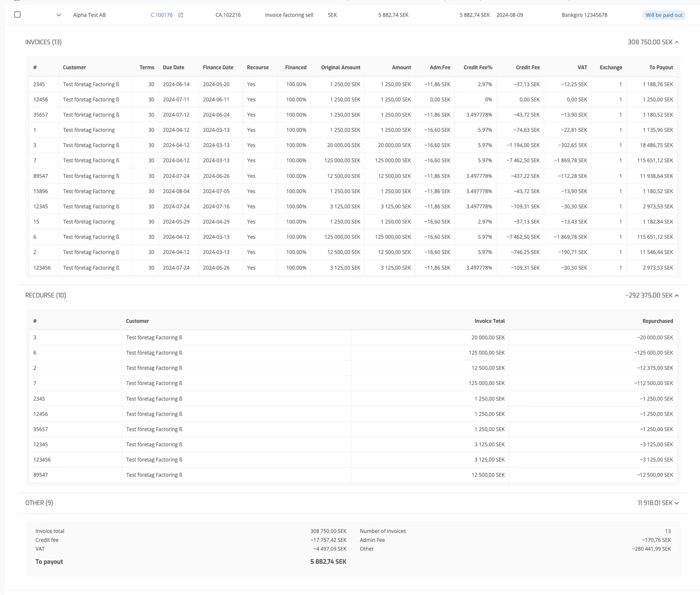The image size is (700, 595).
Task: Click payout amount 18 486,75 SEK
Action: point(656,145)
